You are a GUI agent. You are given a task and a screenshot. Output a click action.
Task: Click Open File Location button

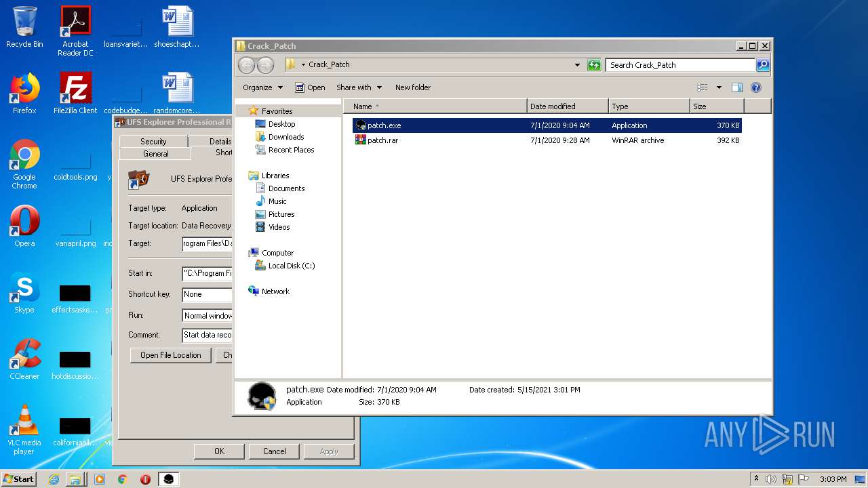(x=171, y=355)
